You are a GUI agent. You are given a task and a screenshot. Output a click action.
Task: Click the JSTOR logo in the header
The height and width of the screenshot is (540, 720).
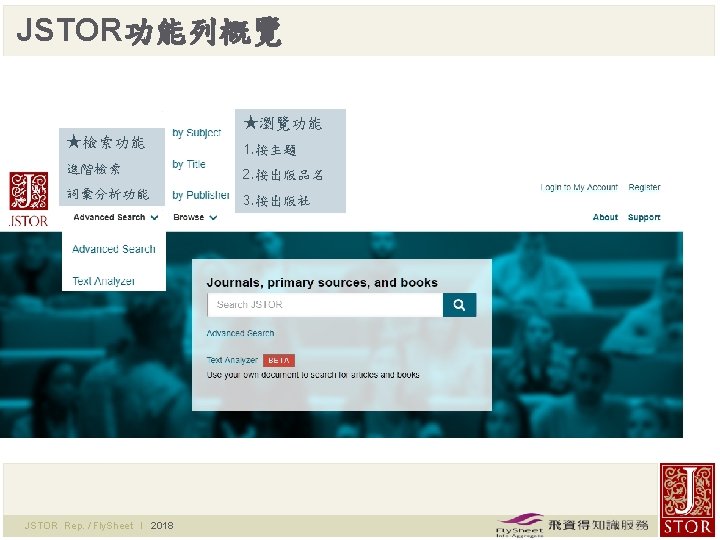point(28,199)
